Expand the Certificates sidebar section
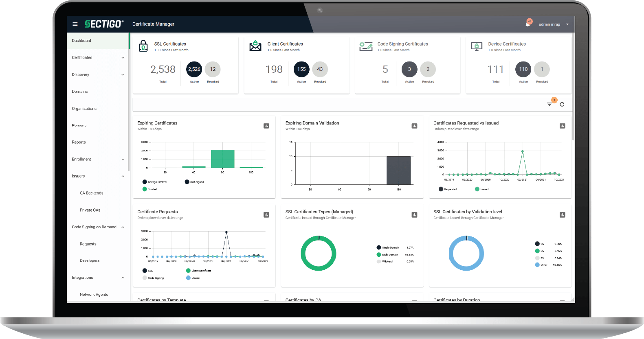This screenshot has width=644, height=339. (x=98, y=58)
